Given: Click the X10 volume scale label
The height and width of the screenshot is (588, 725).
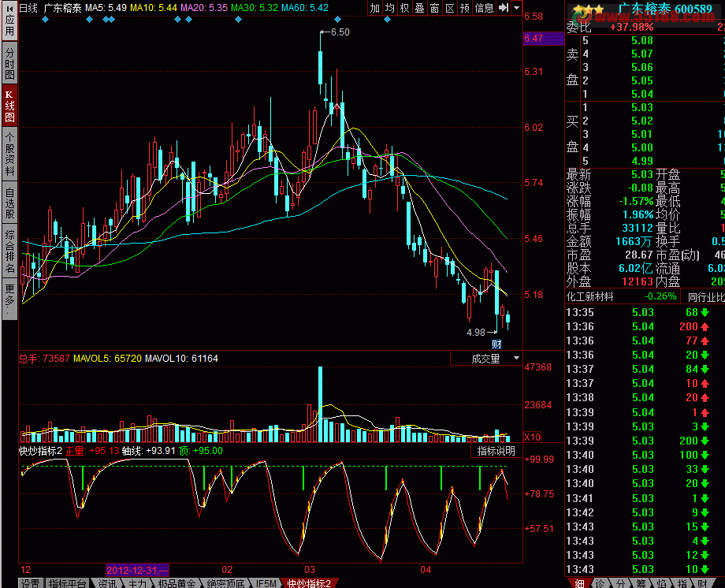Looking at the screenshot, I should pyautogui.click(x=532, y=437).
